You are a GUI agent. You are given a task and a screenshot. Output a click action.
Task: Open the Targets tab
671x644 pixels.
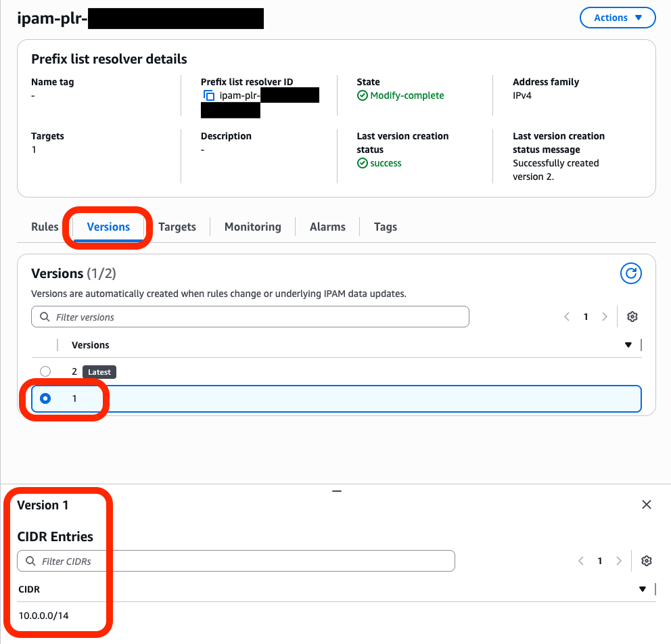(x=177, y=227)
